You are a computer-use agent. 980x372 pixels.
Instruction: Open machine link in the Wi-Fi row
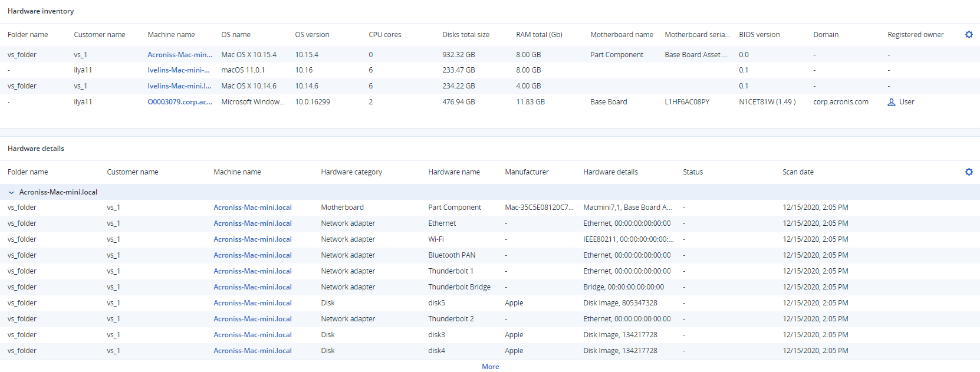[252, 239]
